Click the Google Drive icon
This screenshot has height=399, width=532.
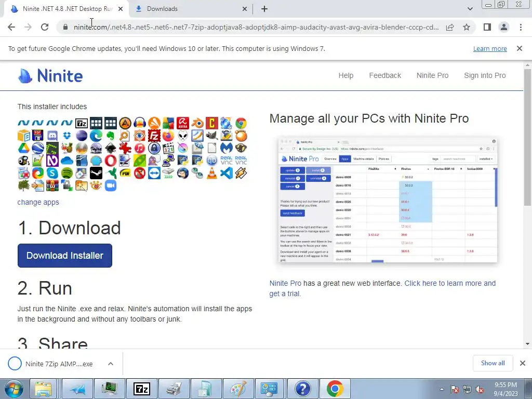24,148
